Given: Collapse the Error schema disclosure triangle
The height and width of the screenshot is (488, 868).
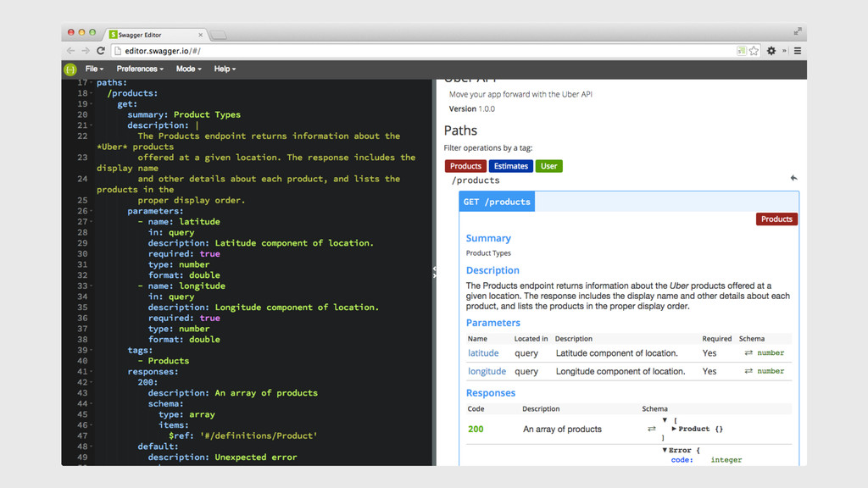Looking at the screenshot, I should (665, 450).
